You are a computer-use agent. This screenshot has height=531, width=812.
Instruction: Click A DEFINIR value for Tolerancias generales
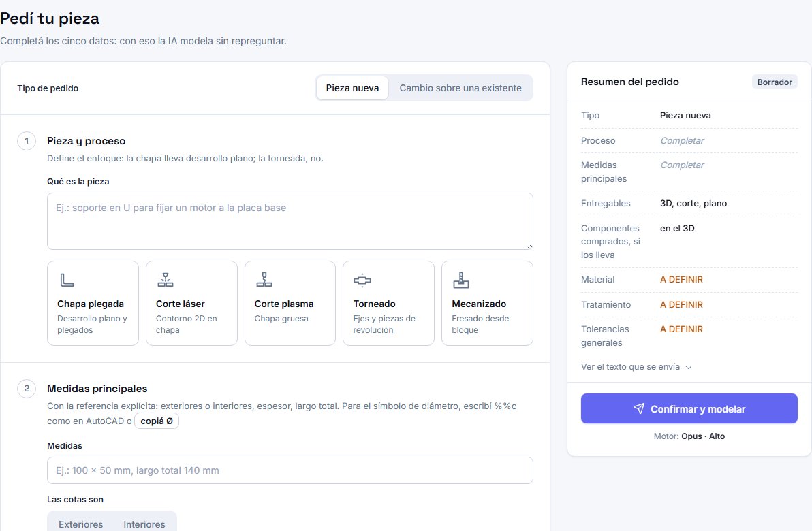(x=681, y=329)
